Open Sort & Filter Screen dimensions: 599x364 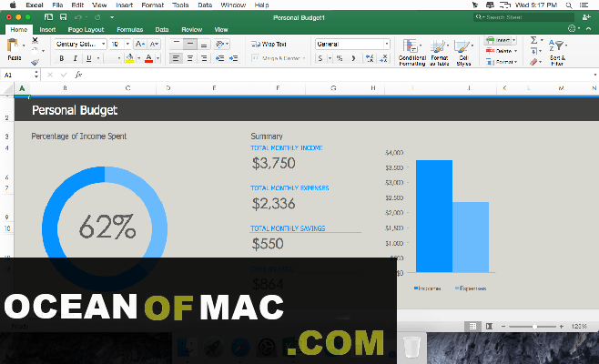tap(557, 53)
